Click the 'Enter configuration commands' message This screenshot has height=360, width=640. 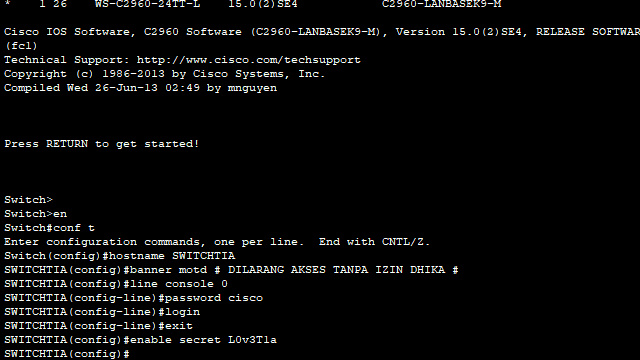(x=217, y=242)
